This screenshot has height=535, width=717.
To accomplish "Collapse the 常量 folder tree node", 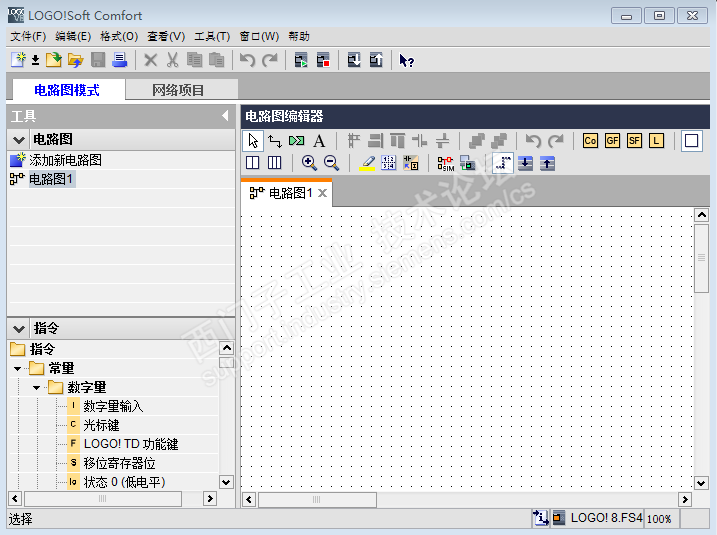I will [17, 369].
